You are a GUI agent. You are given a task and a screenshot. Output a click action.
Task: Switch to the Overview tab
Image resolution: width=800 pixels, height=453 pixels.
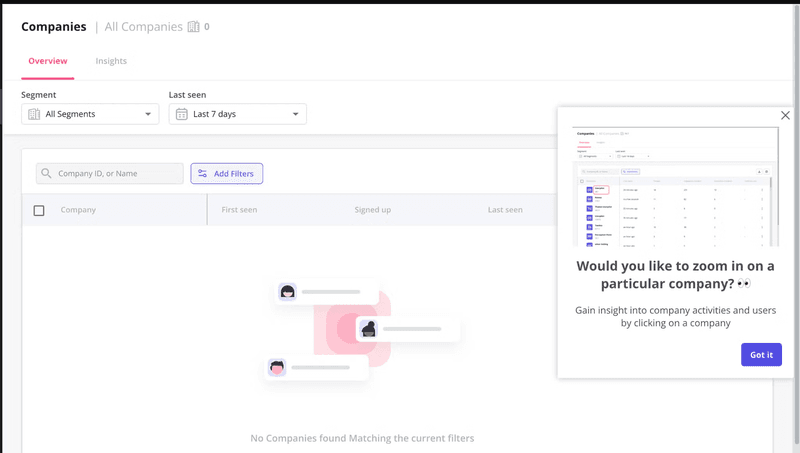point(47,61)
